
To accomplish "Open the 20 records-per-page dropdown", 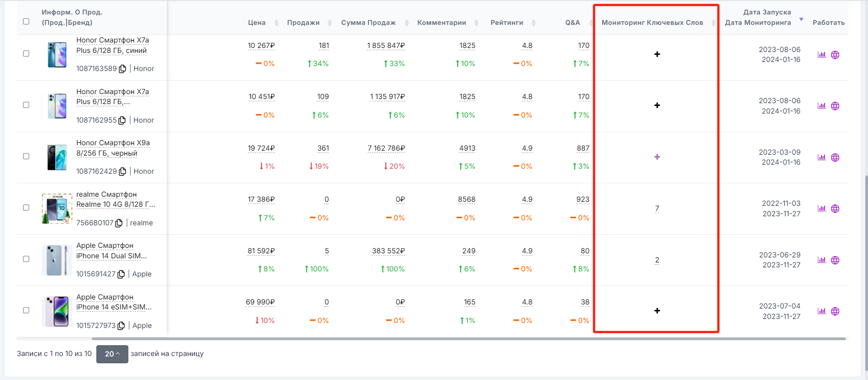I will 112,354.
